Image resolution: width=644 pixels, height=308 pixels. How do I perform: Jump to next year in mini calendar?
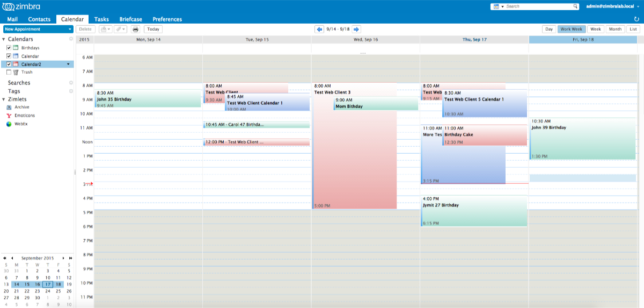click(x=70, y=258)
